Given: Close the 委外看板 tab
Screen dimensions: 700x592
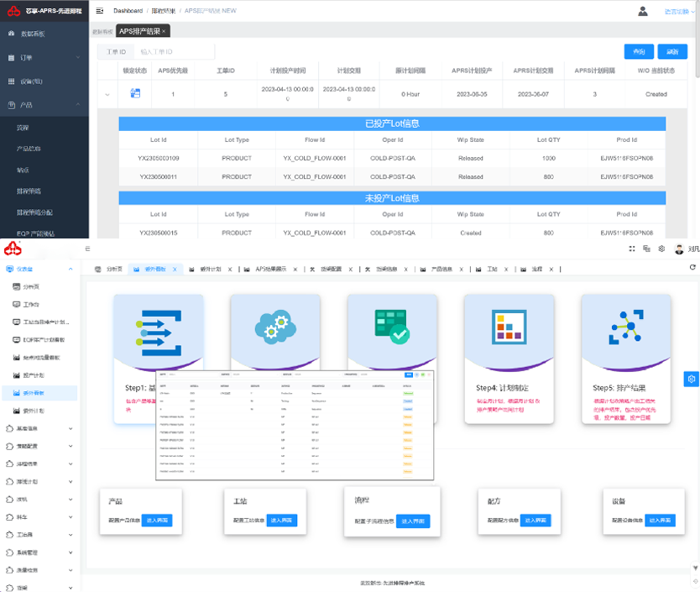Looking at the screenshot, I should click(175, 269).
